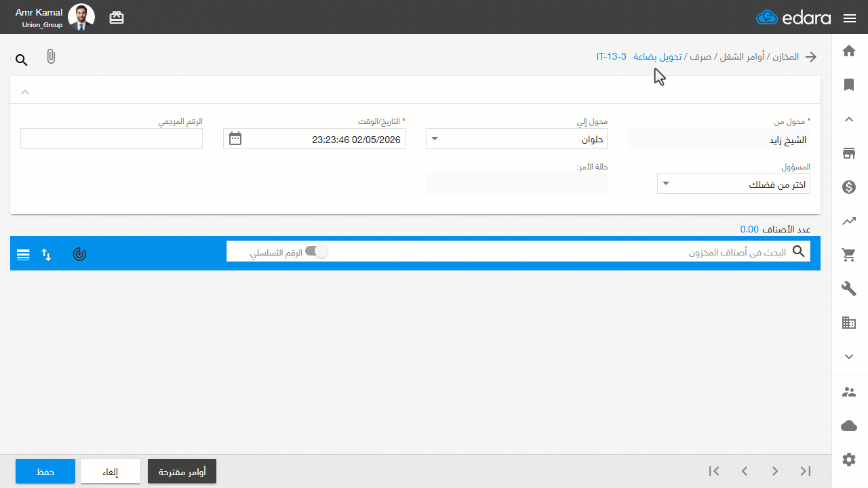Go to first record pager icon
This screenshot has width=868, height=488.
[713, 471]
